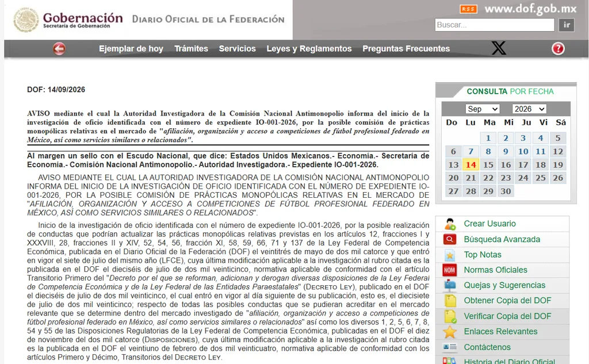This screenshot has width=589, height=364.
Task: Click the orange RSS feed icon
Action: coord(468,9)
